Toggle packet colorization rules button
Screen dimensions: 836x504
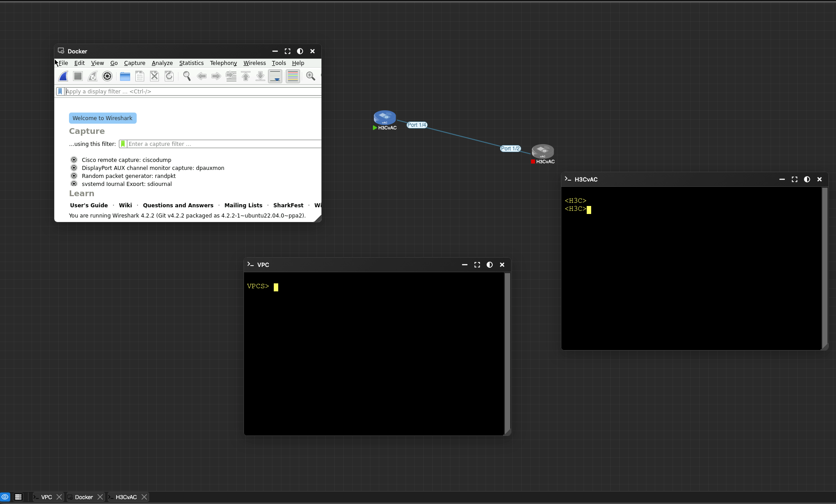(x=293, y=76)
